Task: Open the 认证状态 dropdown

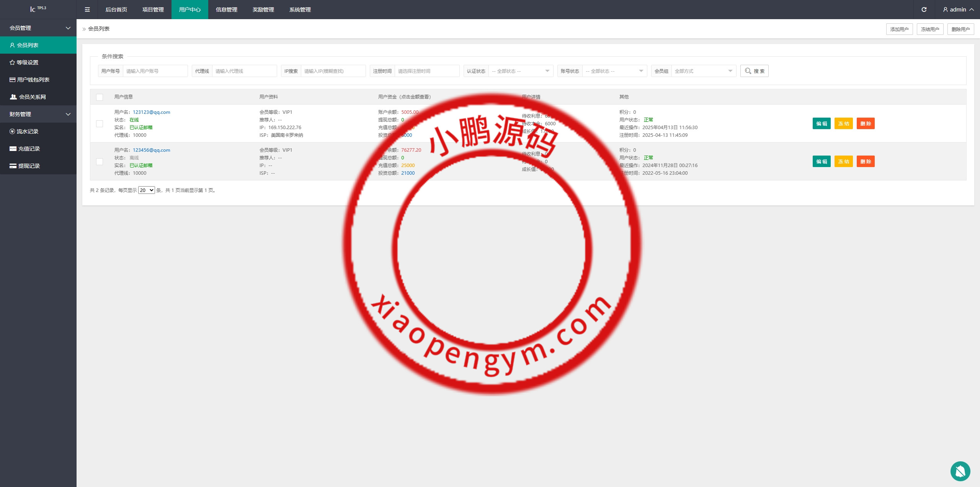Action: [x=520, y=71]
